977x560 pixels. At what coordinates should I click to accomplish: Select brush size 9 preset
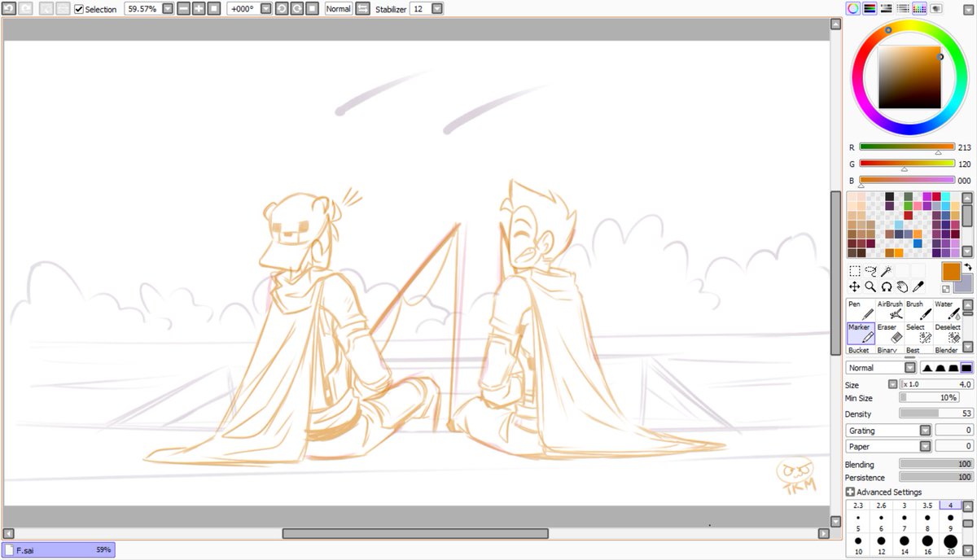950,522
